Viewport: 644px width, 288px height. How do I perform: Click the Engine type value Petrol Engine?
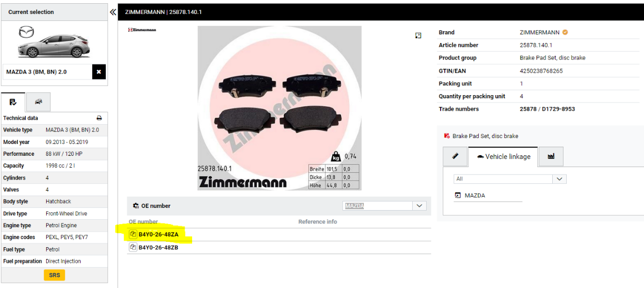point(61,226)
